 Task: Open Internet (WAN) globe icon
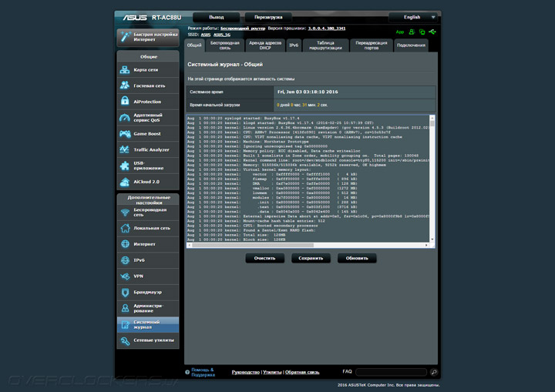(x=125, y=244)
